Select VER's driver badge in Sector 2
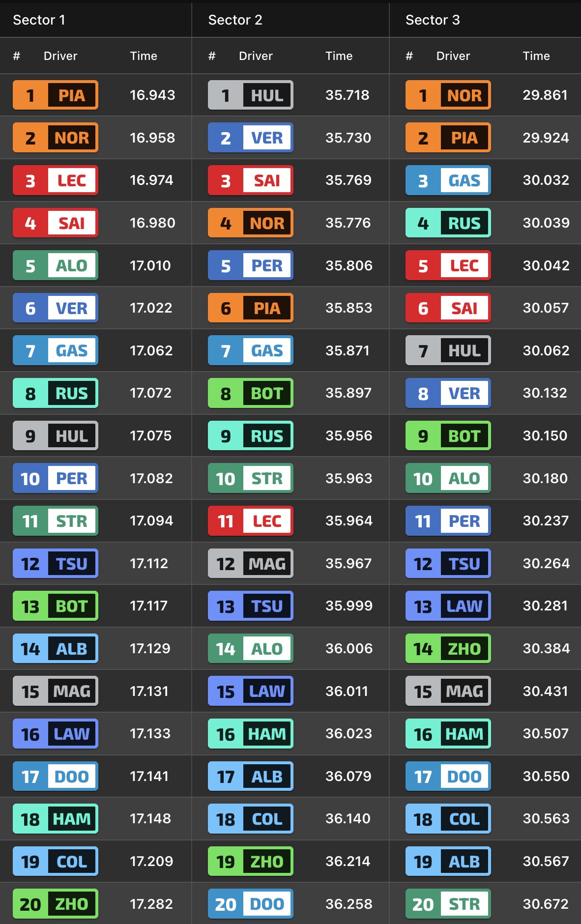581x924 pixels. click(251, 138)
